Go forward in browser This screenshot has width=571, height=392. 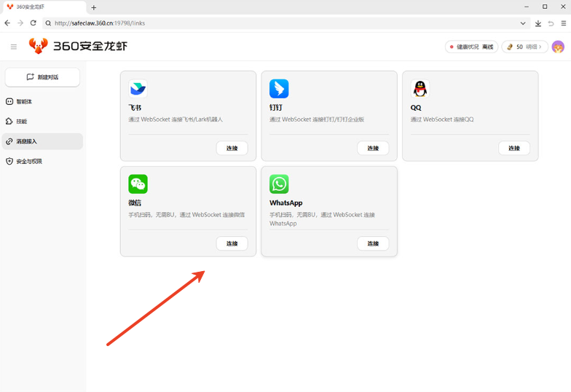[20, 23]
